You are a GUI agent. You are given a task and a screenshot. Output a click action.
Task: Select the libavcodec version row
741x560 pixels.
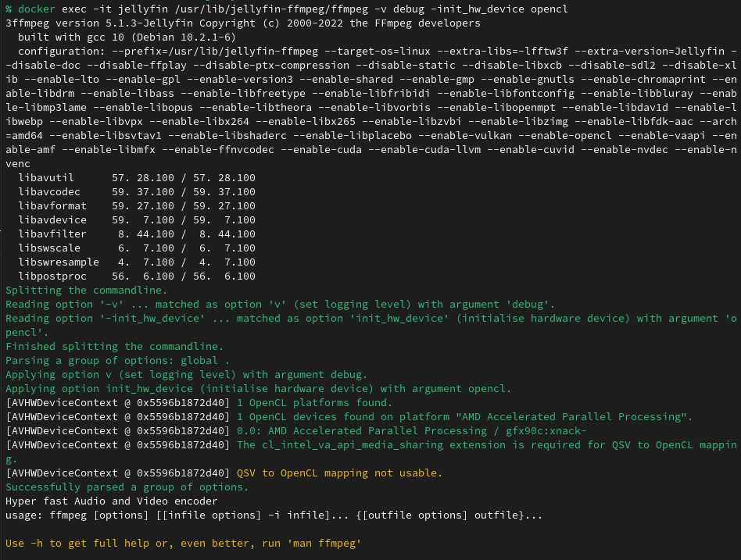[137, 192]
